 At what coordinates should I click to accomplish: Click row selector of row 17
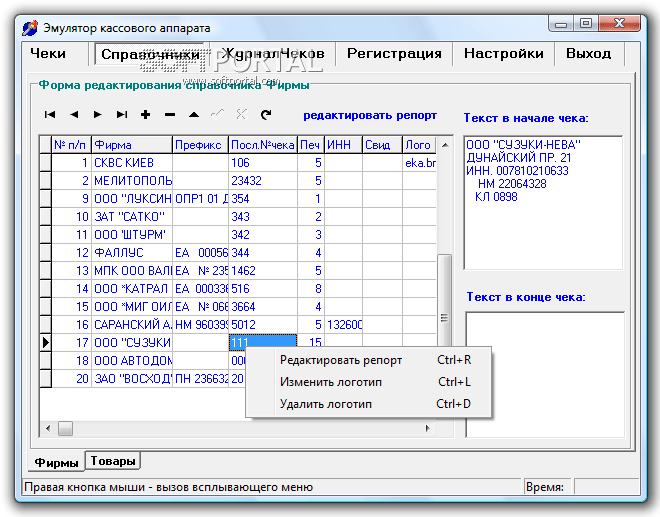[45, 343]
